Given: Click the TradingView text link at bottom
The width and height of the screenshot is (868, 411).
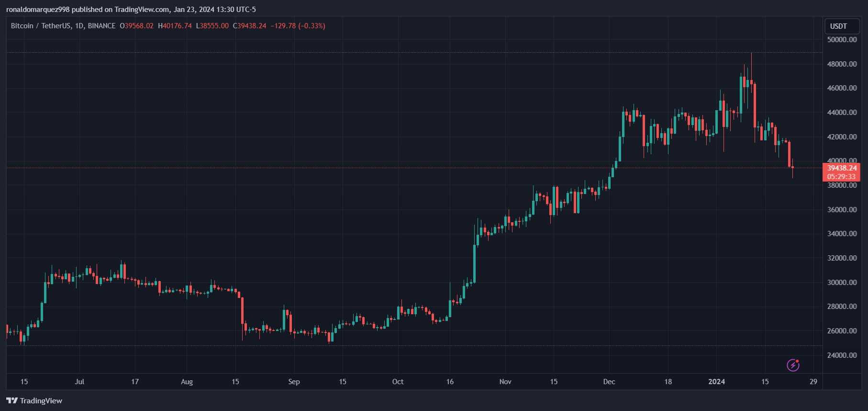Looking at the screenshot, I should tap(41, 401).
